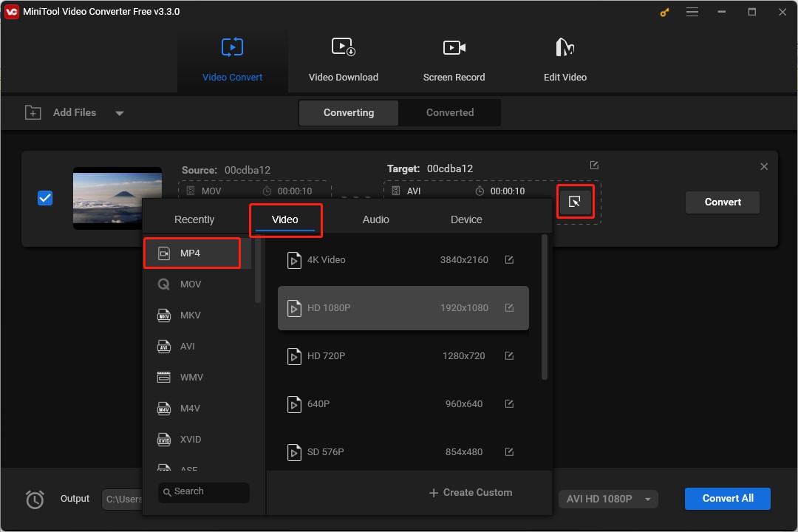Open the Edit Video feature
The width and height of the screenshot is (798, 532).
click(565, 59)
